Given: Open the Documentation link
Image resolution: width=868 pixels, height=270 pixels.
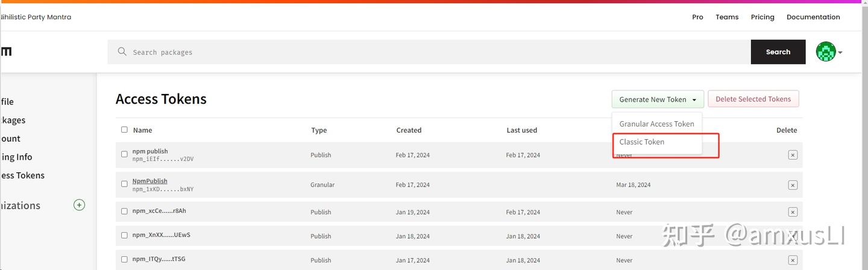Looking at the screenshot, I should (x=813, y=17).
